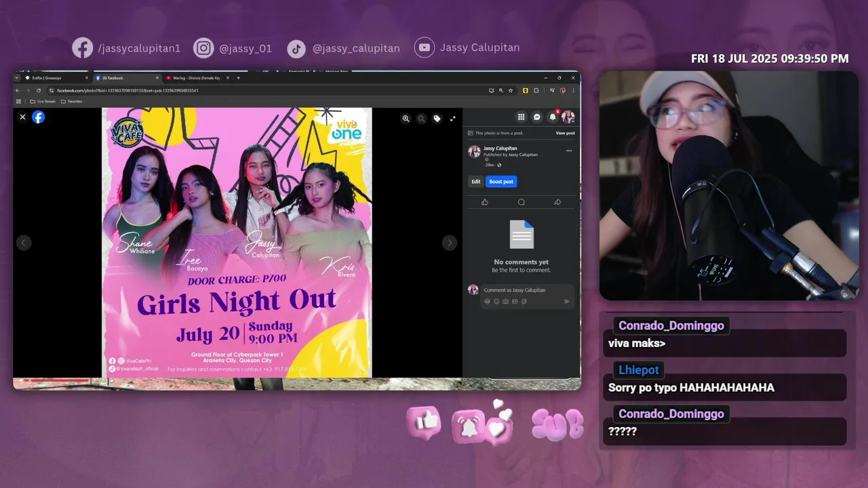Image resolution: width=868 pixels, height=488 pixels.
Task: Zoom out of the photo
Action: click(x=421, y=118)
